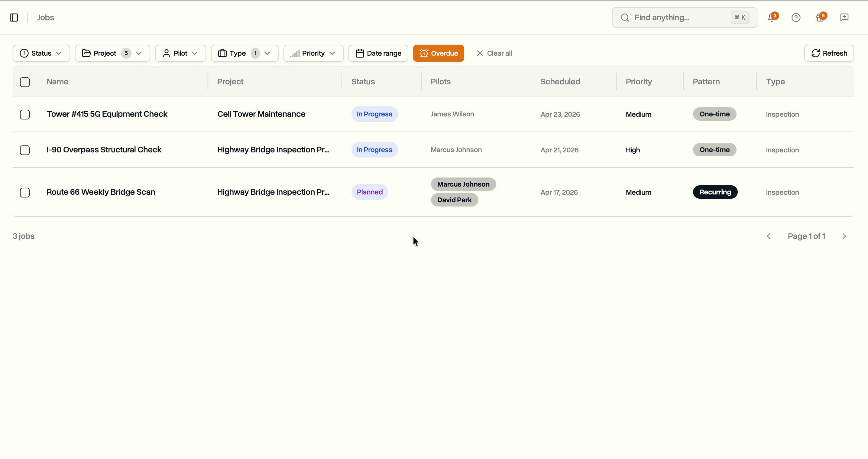Image resolution: width=868 pixels, height=459 pixels.
Task: View the gift box updates icon
Action: point(820,18)
